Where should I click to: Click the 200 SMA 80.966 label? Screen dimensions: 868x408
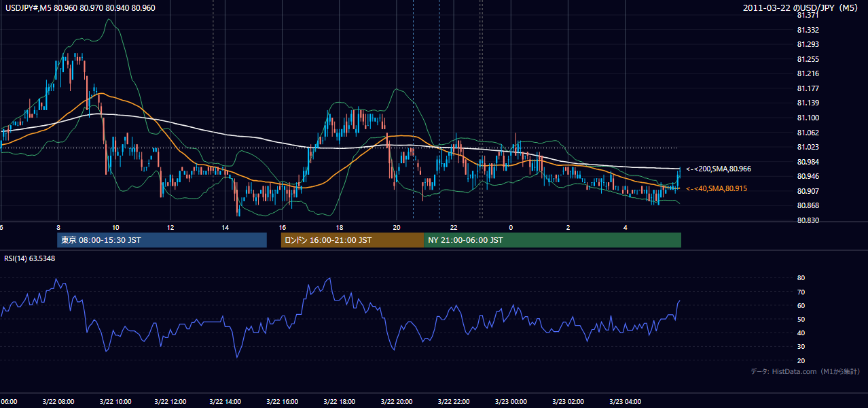coord(719,169)
